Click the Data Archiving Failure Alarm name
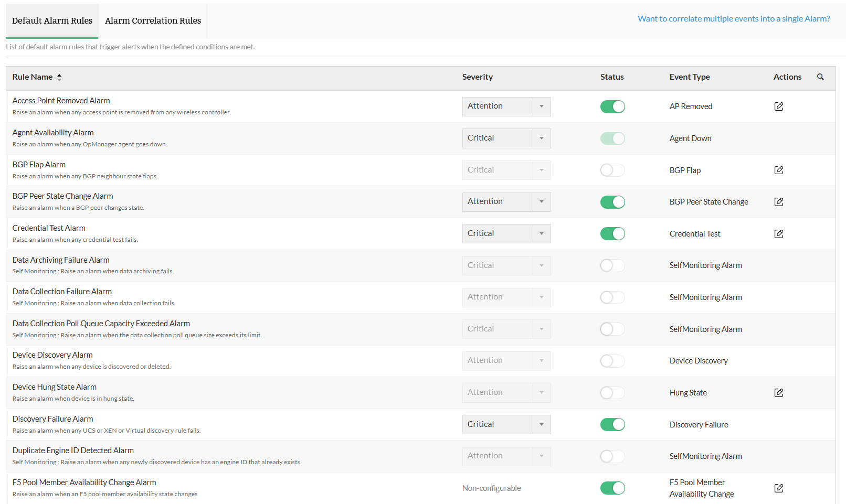The image size is (846, 504). (x=61, y=260)
